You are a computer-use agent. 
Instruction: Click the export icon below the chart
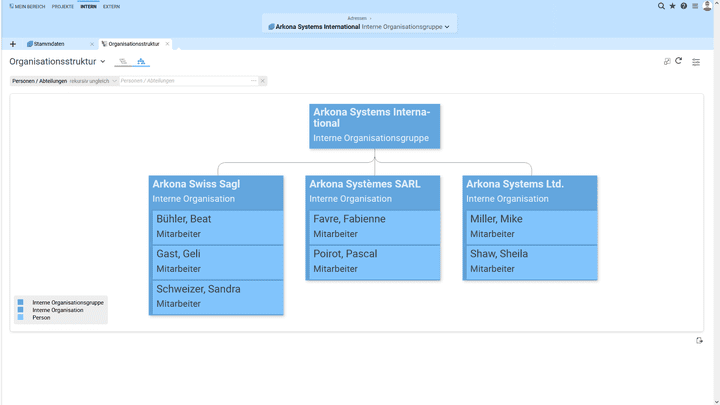pyautogui.click(x=699, y=341)
